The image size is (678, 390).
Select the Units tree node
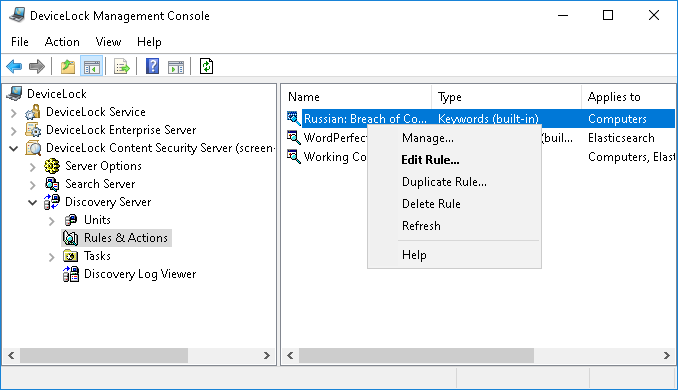(97, 220)
